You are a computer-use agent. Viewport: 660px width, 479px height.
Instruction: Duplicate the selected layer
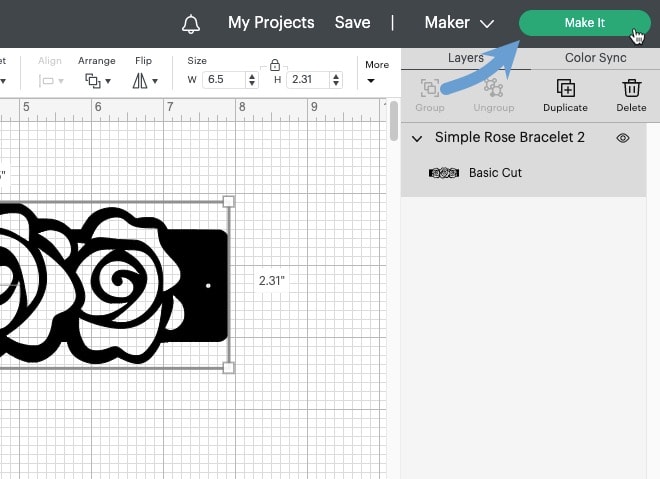pyautogui.click(x=565, y=96)
